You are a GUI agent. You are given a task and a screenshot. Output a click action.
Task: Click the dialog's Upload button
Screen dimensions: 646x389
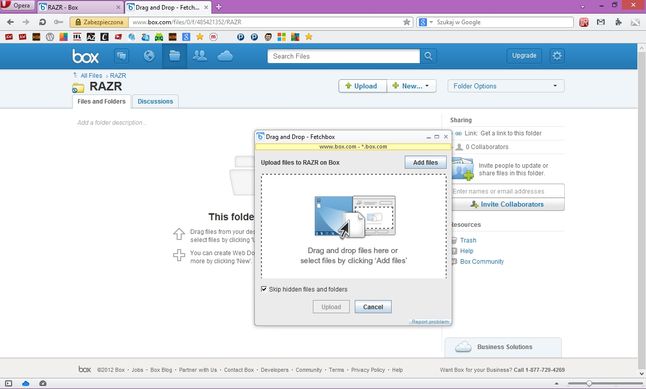[331, 307]
